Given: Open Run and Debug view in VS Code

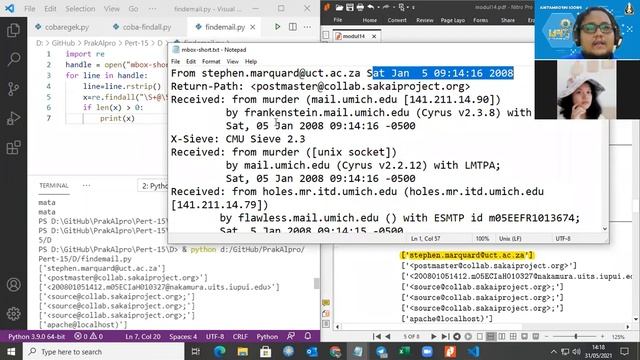Looking at the screenshot, I should click(13, 118).
